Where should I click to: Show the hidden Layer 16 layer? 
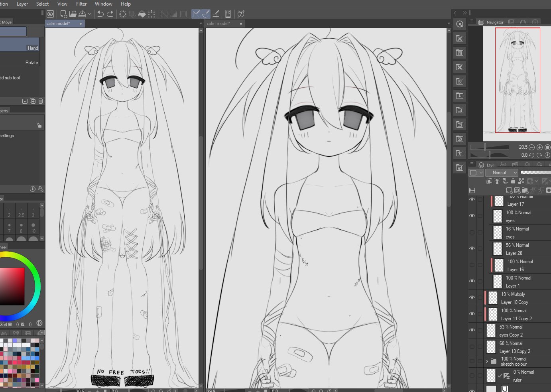[x=472, y=265]
